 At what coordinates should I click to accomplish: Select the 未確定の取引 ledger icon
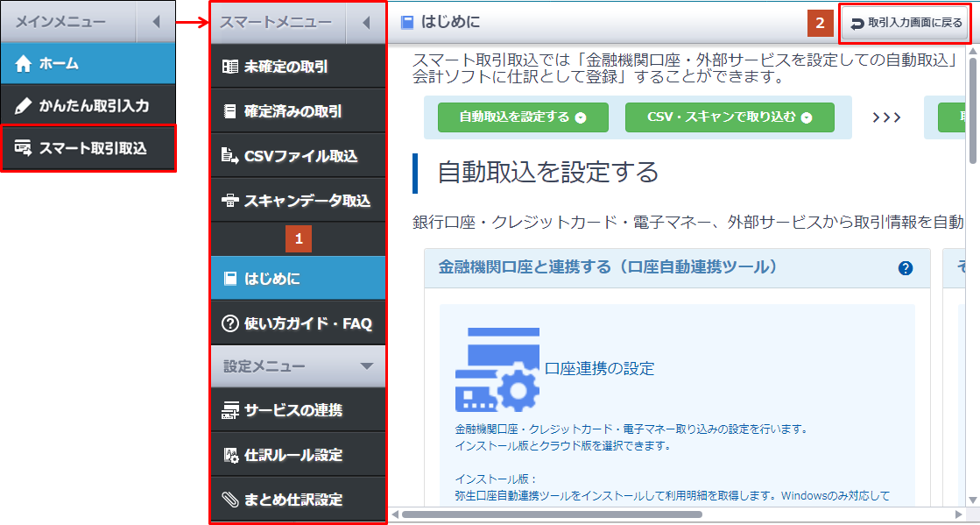click(x=229, y=67)
